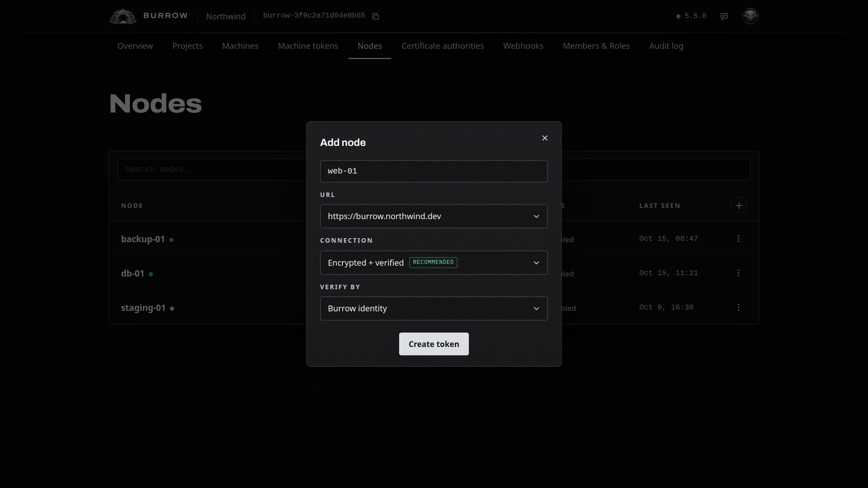Click the Northwind organization name
The image size is (868, 488).
226,16
